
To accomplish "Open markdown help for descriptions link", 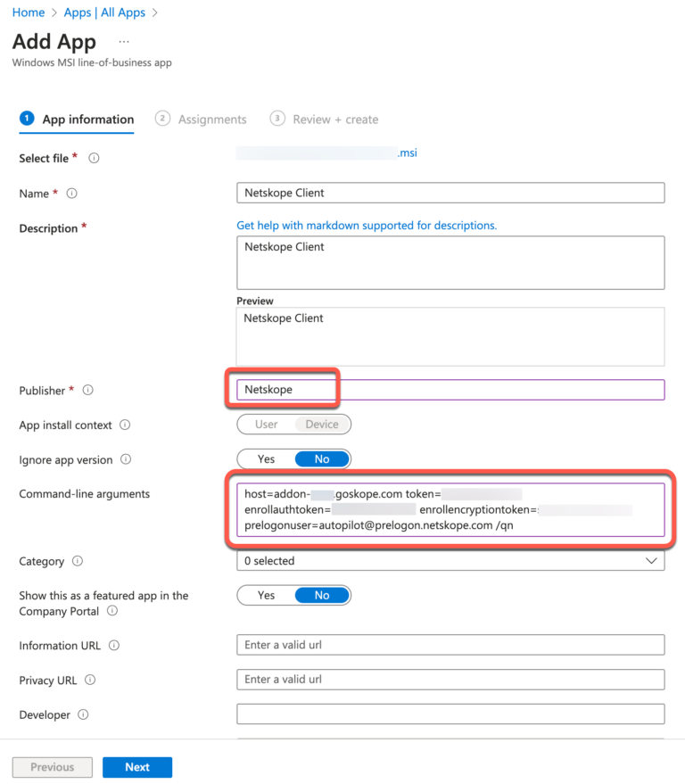I will coord(366,225).
